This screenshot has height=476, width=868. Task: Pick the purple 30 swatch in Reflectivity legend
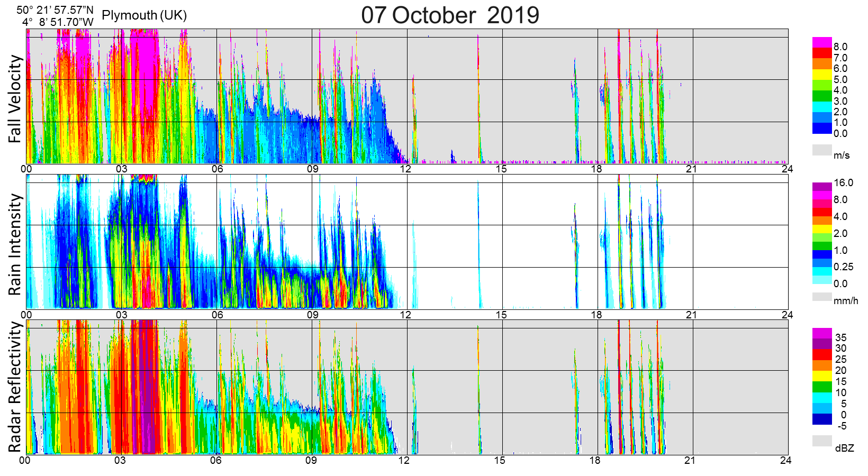point(822,344)
